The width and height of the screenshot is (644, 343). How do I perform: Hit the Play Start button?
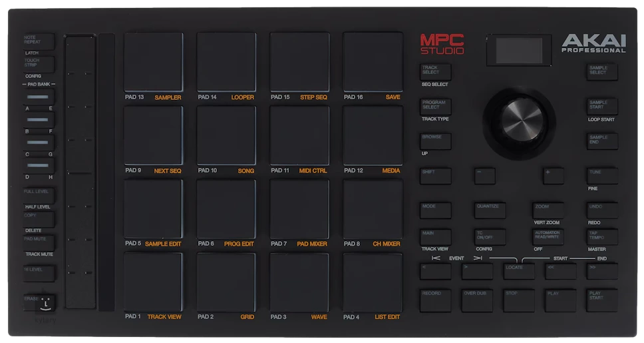point(602,300)
